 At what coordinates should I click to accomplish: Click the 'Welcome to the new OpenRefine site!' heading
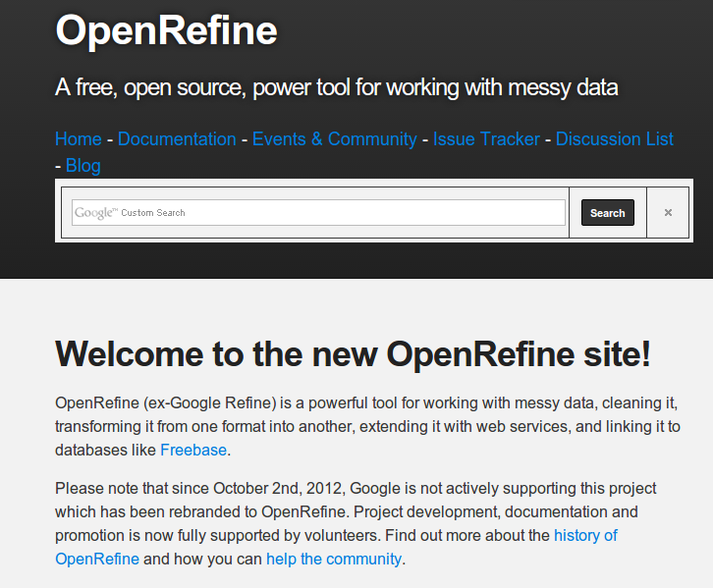pyautogui.click(x=353, y=354)
